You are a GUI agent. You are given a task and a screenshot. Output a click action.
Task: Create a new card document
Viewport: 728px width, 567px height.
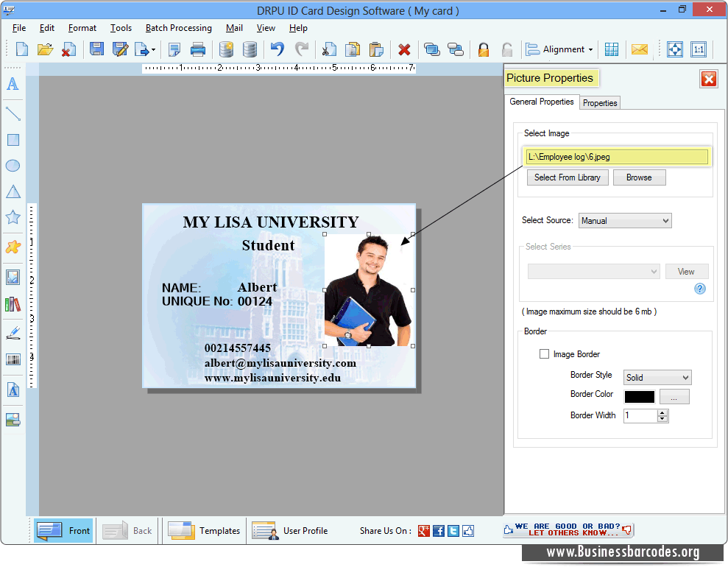coord(22,49)
